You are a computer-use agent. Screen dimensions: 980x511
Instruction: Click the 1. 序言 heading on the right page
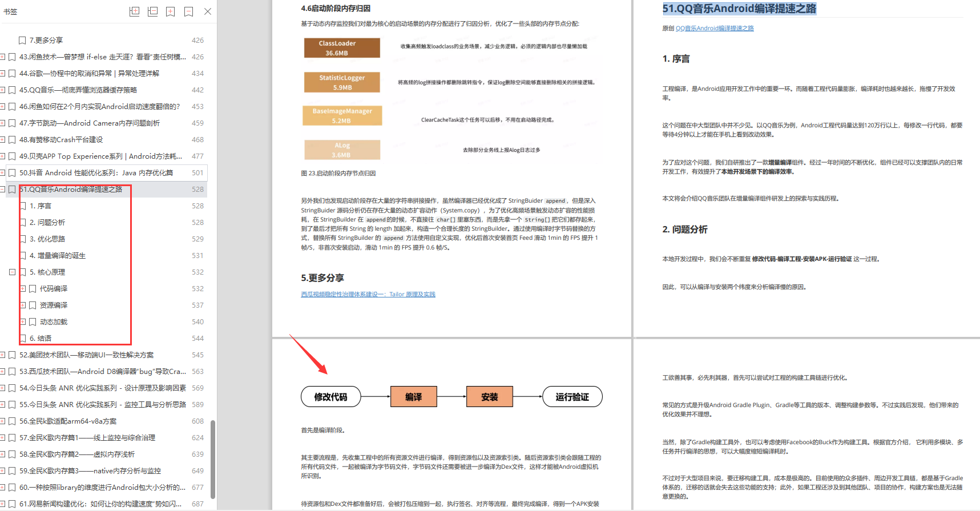676,59
